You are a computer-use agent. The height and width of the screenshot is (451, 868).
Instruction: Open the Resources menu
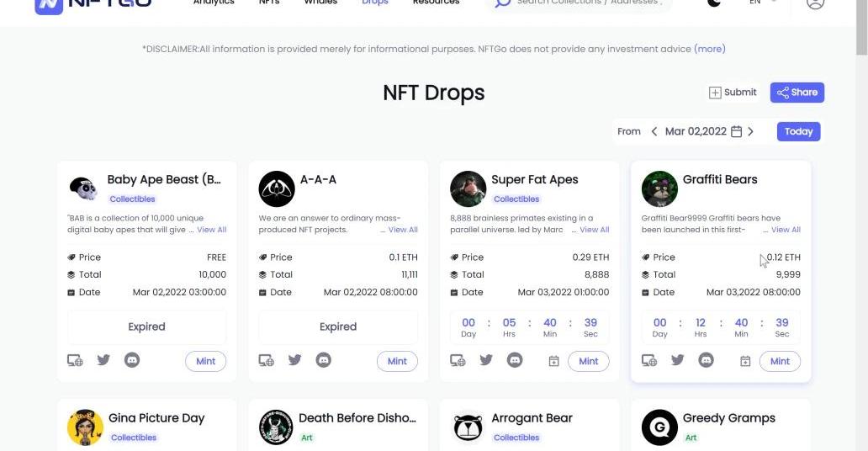437,3
